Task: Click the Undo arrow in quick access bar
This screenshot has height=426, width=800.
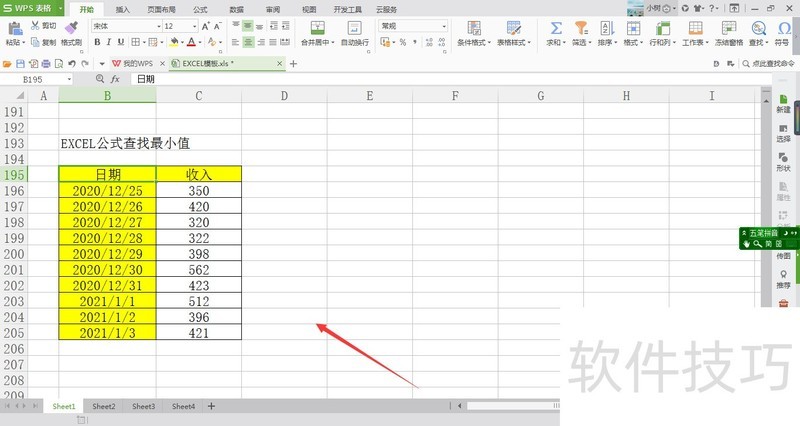Action: (x=72, y=64)
